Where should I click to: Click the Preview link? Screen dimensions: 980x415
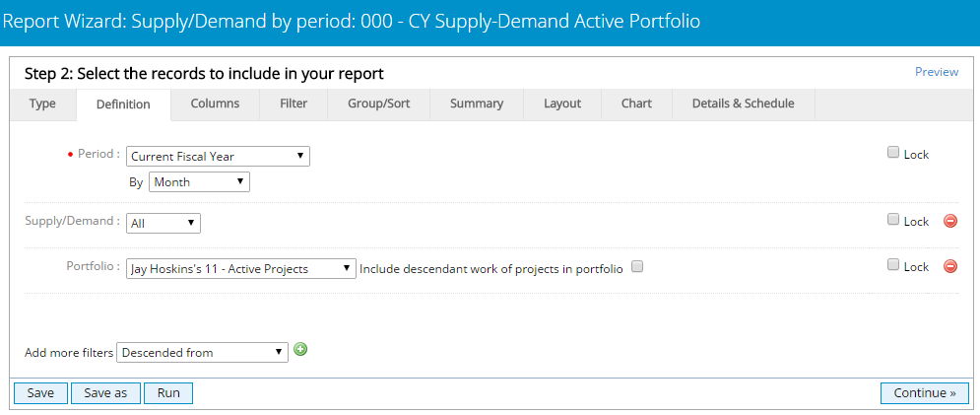point(936,72)
